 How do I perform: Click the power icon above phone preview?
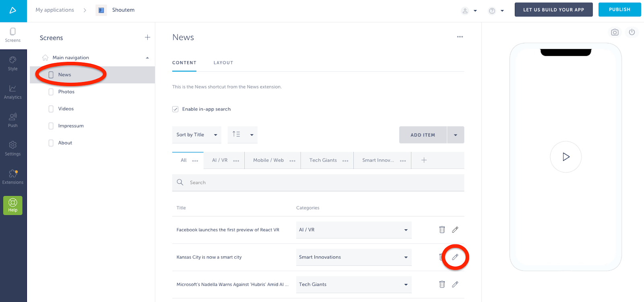632,32
